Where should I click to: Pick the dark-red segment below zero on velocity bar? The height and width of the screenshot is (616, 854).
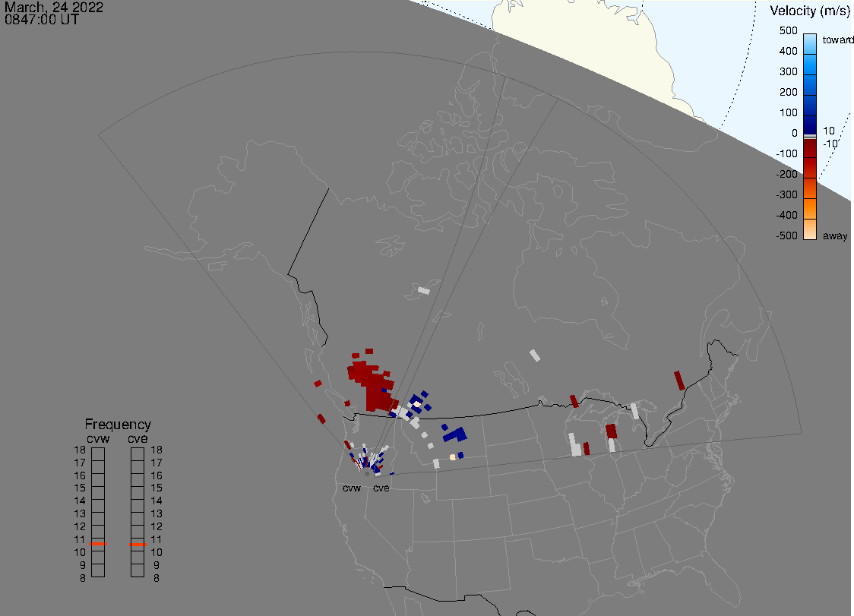click(810, 148)
